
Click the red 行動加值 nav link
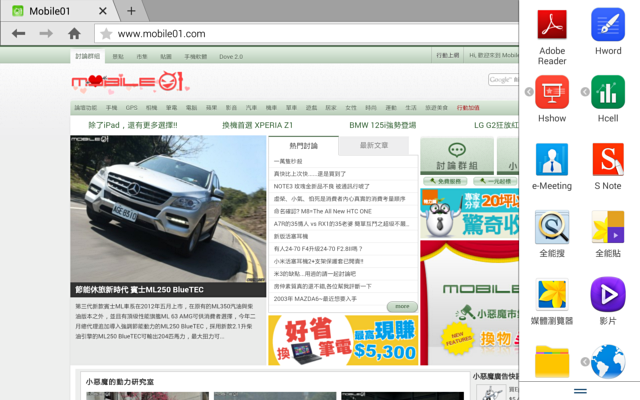click(468, 108)
